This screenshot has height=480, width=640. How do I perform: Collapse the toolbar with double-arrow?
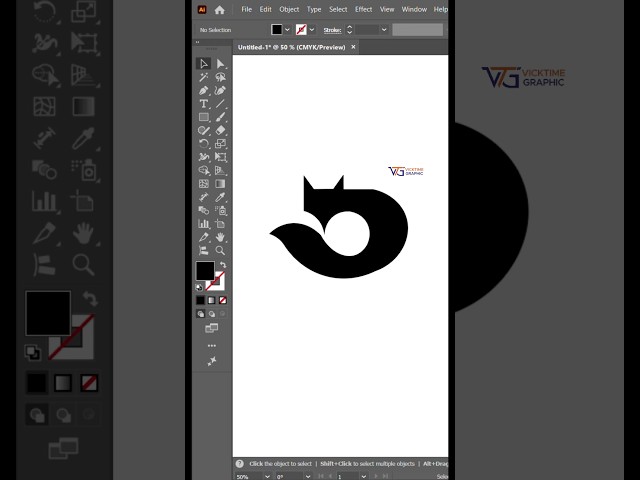[198, 42]
